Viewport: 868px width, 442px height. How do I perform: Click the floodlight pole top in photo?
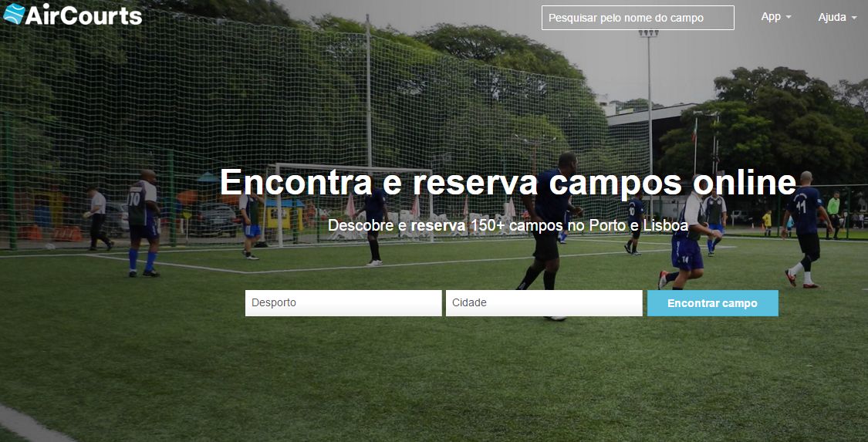648,33
